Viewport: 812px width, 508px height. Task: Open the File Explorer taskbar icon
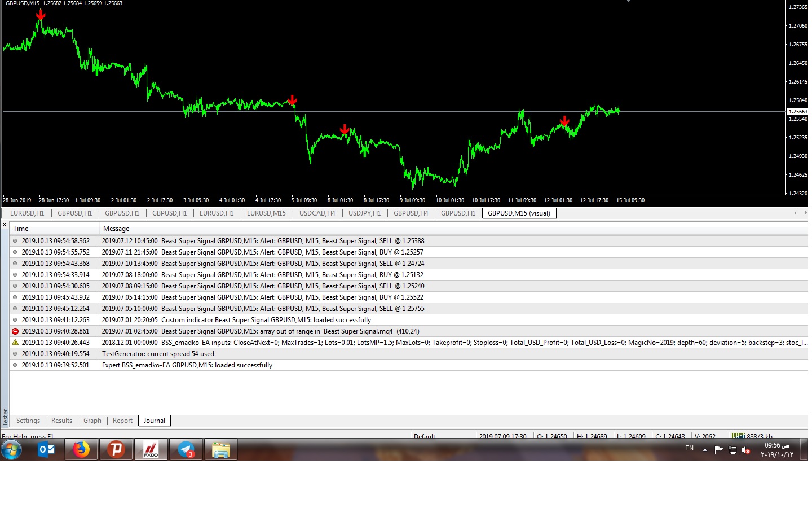point(220,450)
